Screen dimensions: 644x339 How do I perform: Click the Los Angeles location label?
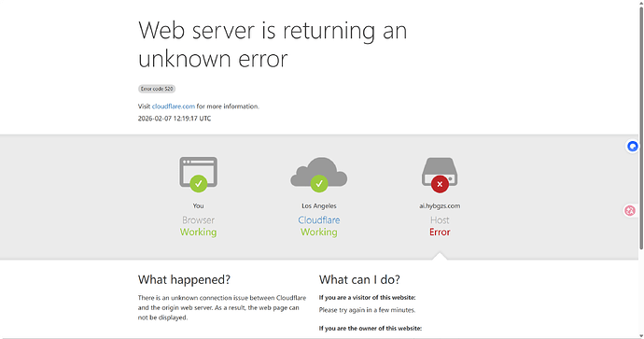(x=319, y=205)
